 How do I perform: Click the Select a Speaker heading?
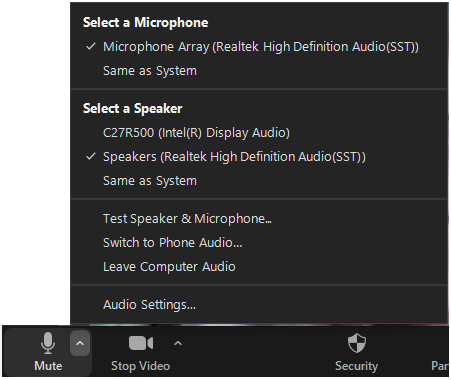point(133,109)
